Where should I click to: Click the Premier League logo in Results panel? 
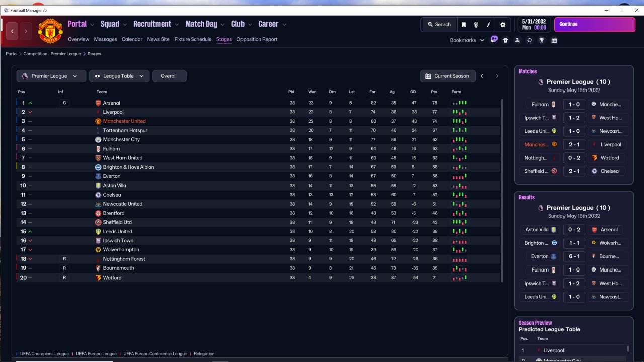click(x=541, y=208)
